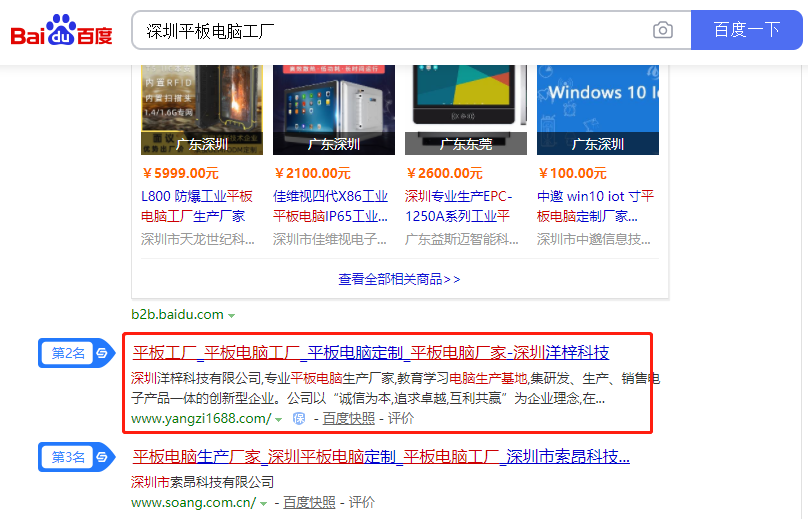The image size is (808, 519).
Task: Expand dropdown arrow after soang.com.cn
Action: coord(263,504)
